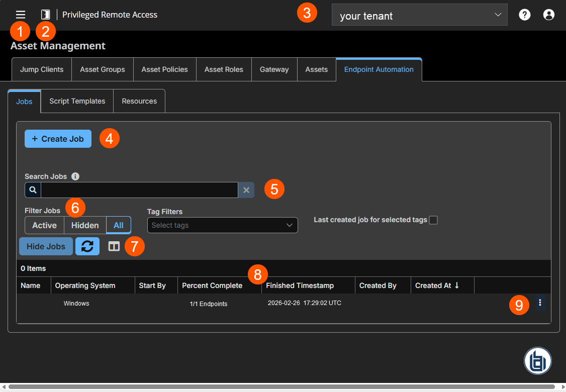Open the three-dot actions menu on the job row
This screenshot has width=566, height=392.
(x=539, y=303)
